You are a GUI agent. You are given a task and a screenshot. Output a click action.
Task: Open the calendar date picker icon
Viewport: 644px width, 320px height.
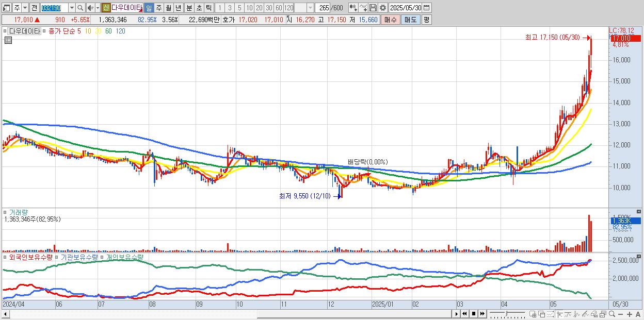click(x=427, y=8)
